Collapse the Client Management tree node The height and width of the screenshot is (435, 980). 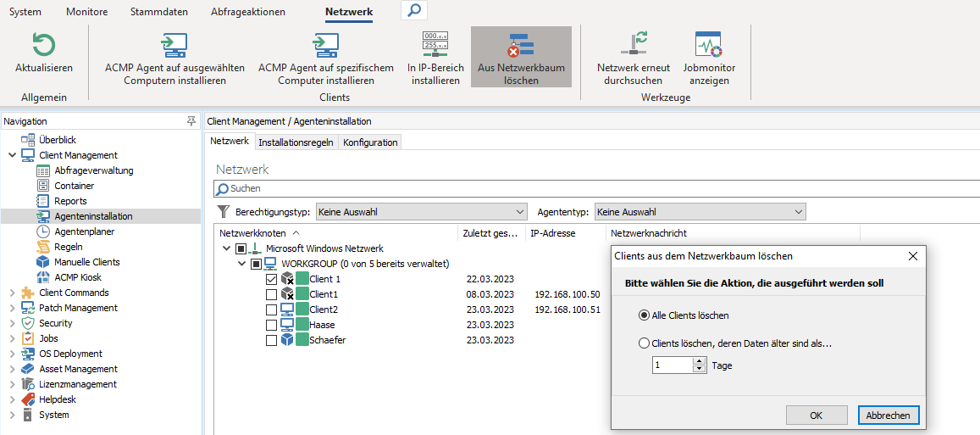[x=13, y=155]
